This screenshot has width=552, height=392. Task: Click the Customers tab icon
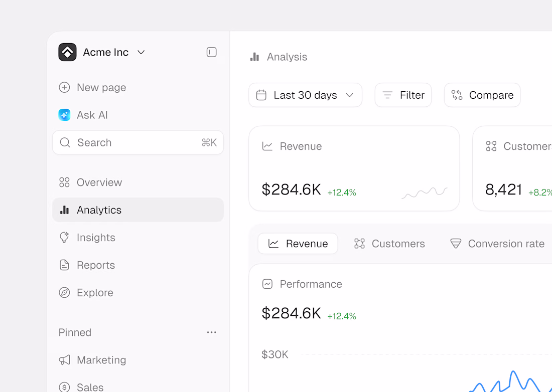coord(359,243)
